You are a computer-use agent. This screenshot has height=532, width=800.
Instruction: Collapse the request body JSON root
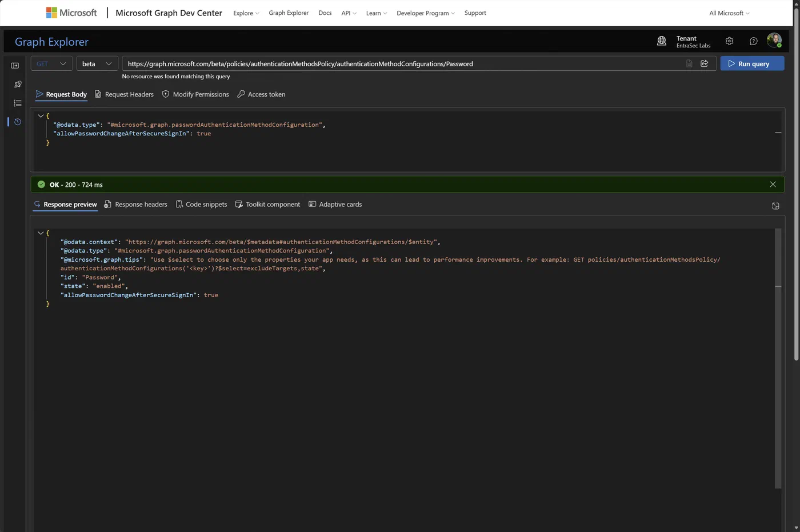coord(41,116)
